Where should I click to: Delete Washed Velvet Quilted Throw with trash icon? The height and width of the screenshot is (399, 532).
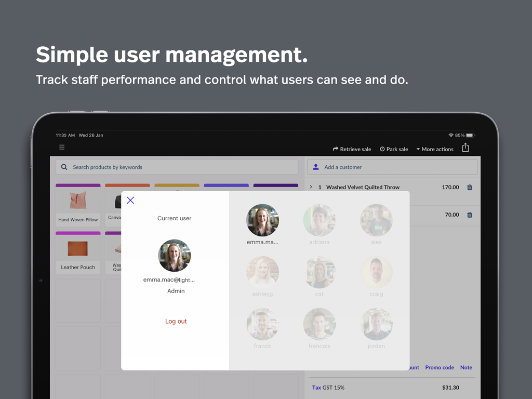coord(469,187)
